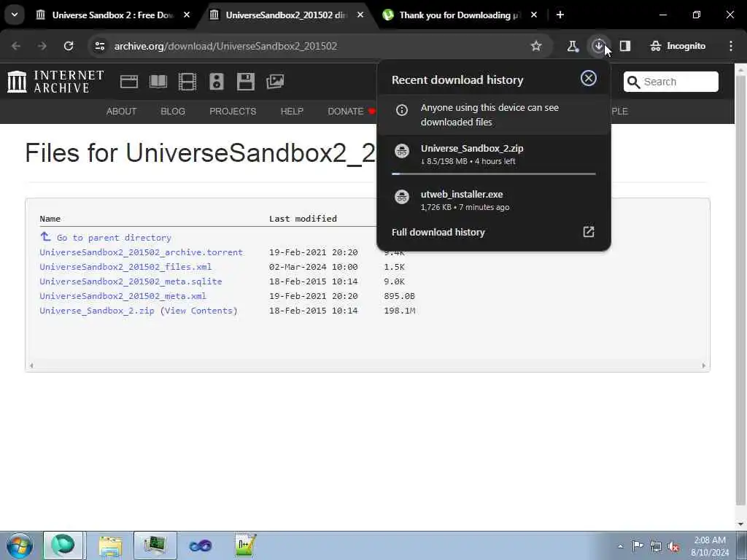Open the Software (floppy disk) media icon
This screenshot has width=747, height=560.
(x=246, y=82)
